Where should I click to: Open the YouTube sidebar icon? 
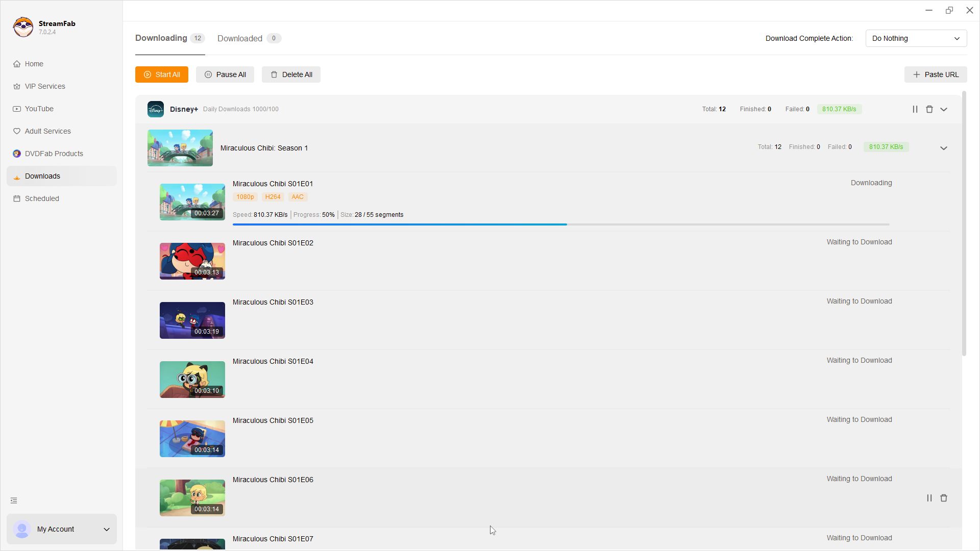tap(17, 109)
